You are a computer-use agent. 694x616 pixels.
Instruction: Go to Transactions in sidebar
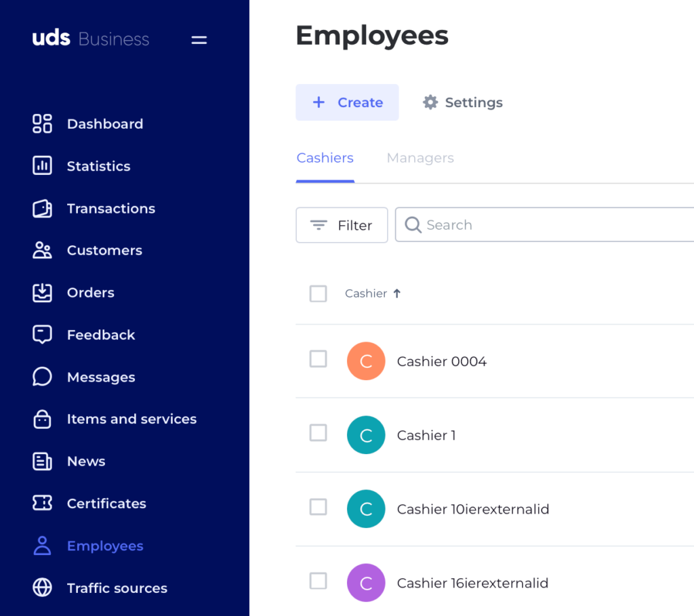(110, 209)
